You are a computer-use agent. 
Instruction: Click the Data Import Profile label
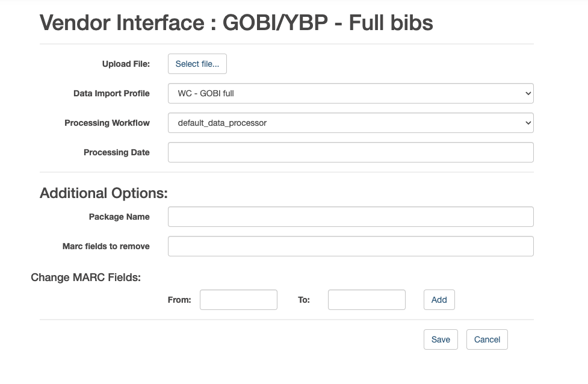(111, 93)
